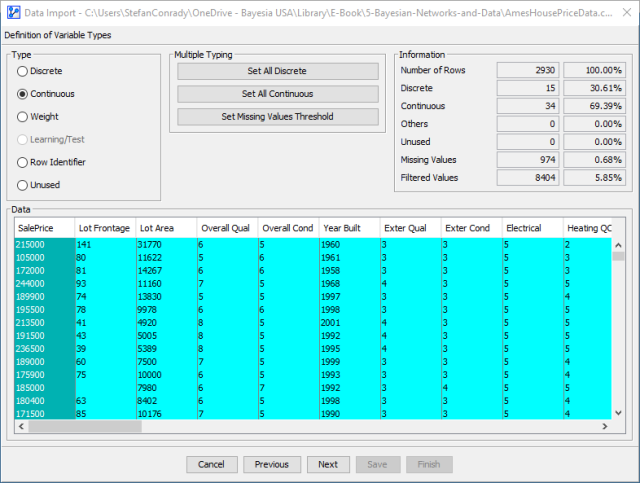Click the vertical scrollbar up arrow
Image resolution: width=640 pixels, height=483 pixels.
(x=618, y=245)
